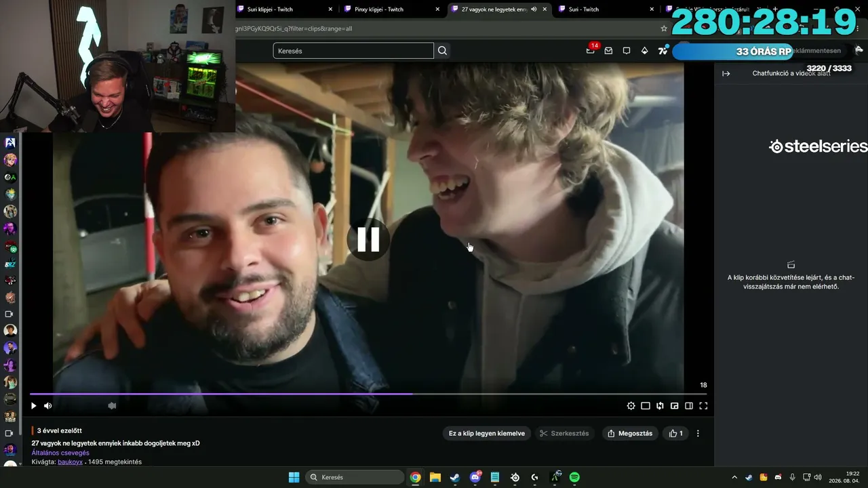The height and width of the screenshot is (488, 868).
Task: Enter fullscreen in the video player
Action: pyautogui.click(x=703, y=406)
